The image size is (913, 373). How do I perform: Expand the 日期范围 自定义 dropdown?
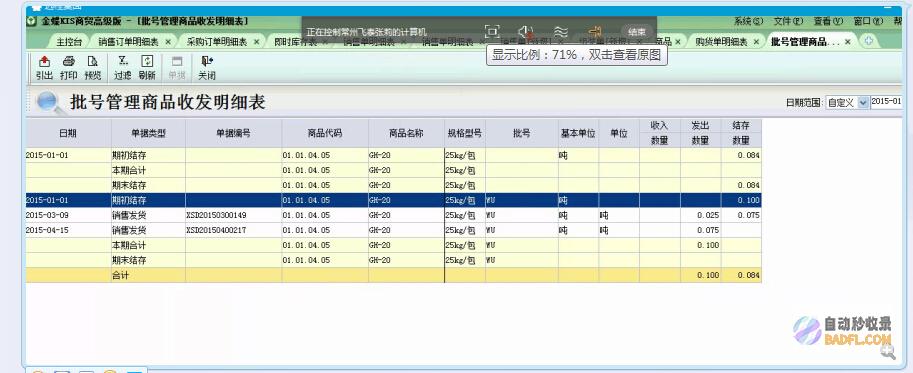(862, 102)
